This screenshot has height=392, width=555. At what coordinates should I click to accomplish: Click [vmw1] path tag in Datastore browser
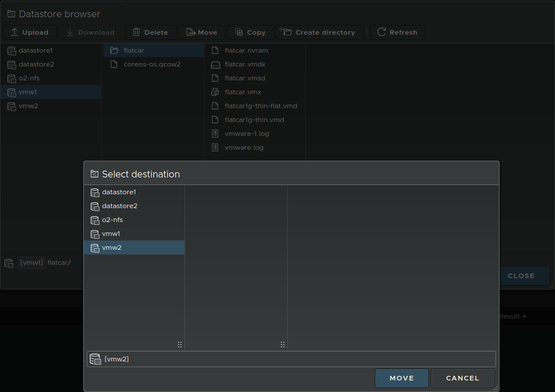(31, 262)
